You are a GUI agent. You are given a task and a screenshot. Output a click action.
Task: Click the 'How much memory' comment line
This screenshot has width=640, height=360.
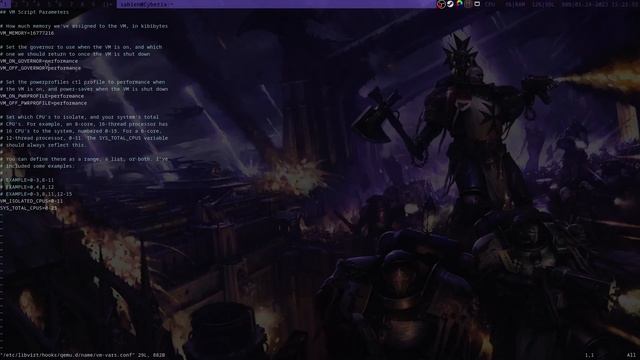point(84,26)
